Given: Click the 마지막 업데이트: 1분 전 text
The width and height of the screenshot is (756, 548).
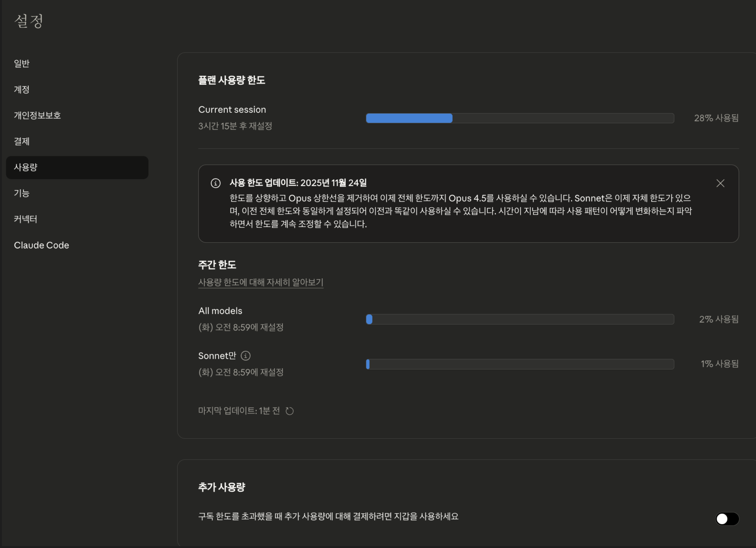Looking at the screenshot, I should click(x=239, y=411).
